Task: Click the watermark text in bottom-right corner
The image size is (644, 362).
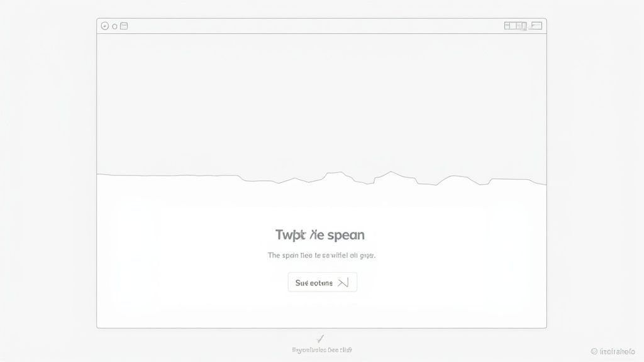Action: [617, 351]
